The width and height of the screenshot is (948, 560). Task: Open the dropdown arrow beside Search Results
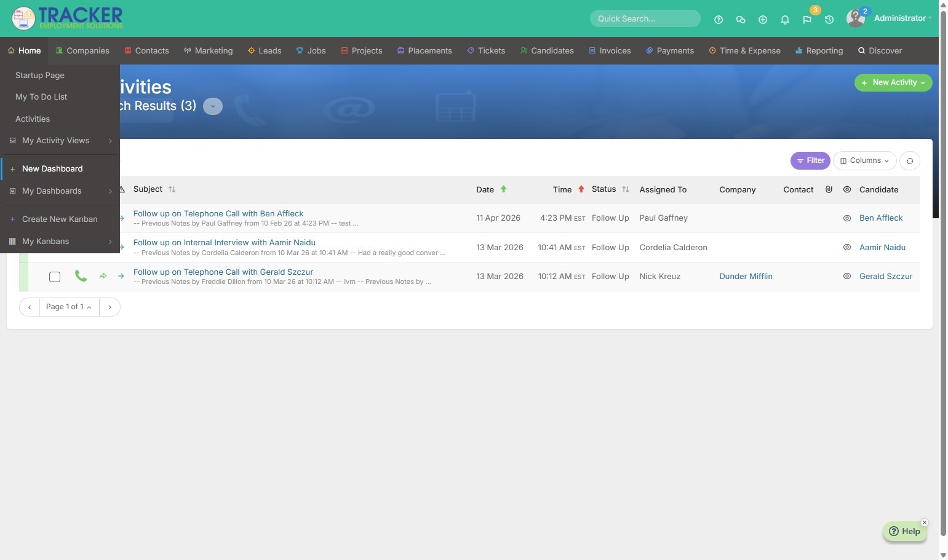[213, 106]
